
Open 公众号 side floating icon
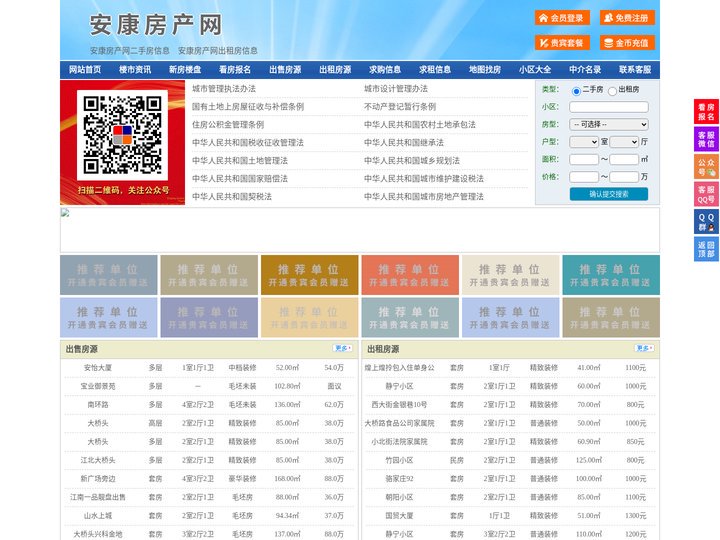point(706,167)
